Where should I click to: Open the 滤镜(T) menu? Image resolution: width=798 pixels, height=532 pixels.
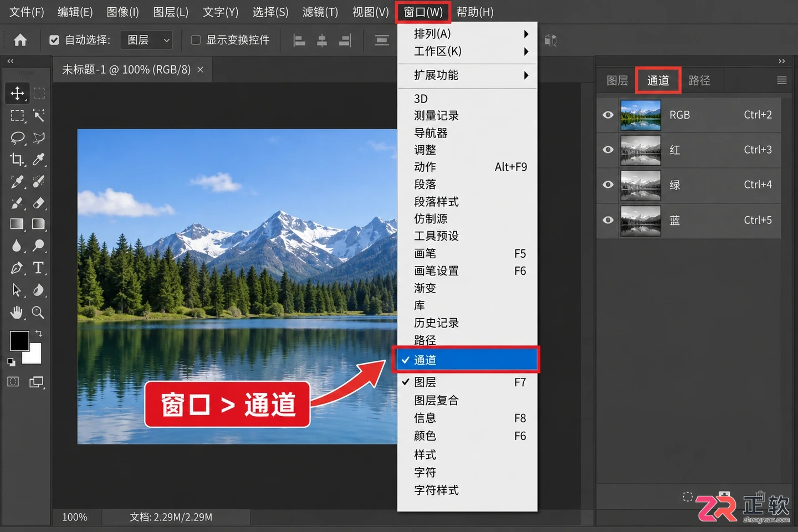(320, 12)
